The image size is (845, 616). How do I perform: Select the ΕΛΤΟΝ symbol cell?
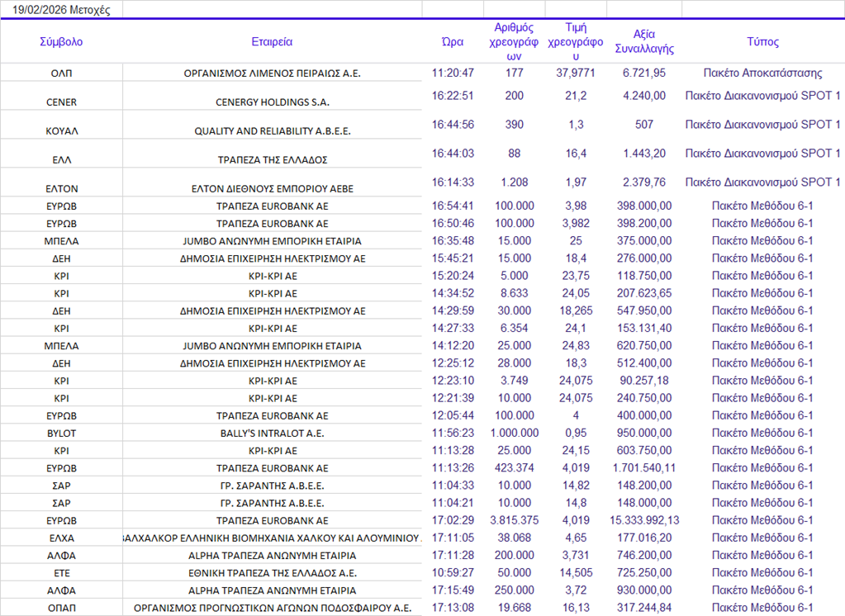pos(61,188)
